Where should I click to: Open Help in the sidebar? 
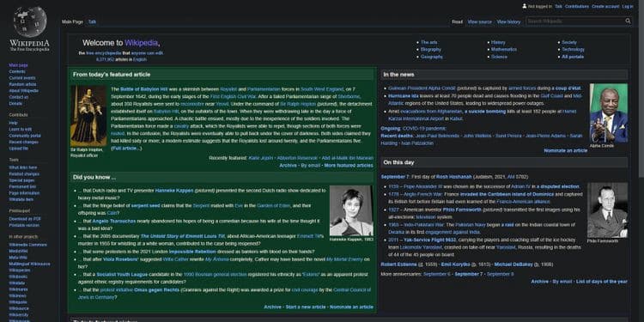coord(13,123)
